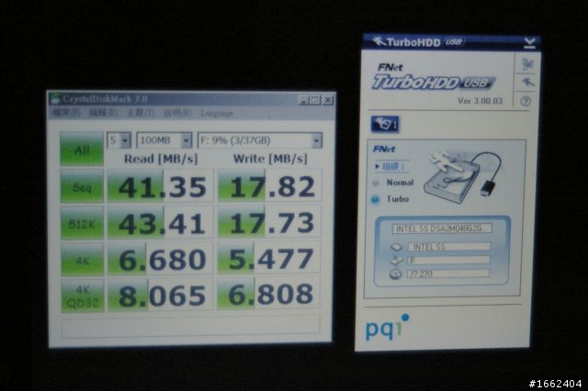Click the TurboHDD USB logo banner
Viewport: 588px width, 391px height.
click(433, 83)
